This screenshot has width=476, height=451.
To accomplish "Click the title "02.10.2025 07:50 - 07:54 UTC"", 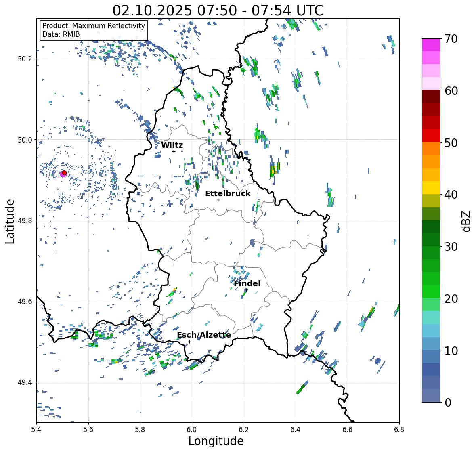I will tap(218, 10).
